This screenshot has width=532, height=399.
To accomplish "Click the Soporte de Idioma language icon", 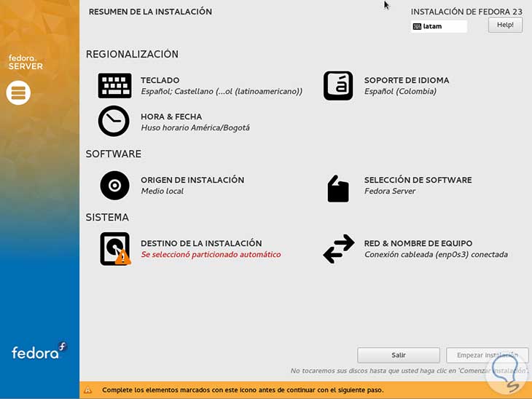I will pyautogui.click(x=338, y=85).
